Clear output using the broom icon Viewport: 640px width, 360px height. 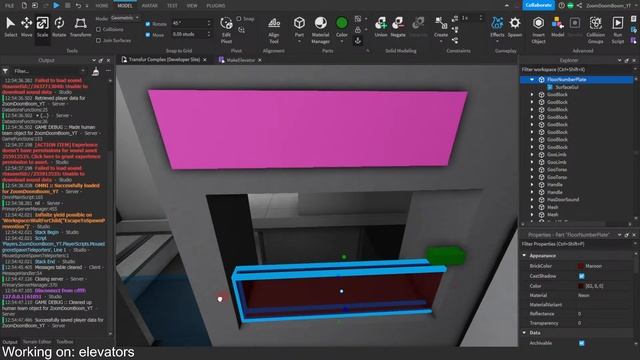(96, 71)
